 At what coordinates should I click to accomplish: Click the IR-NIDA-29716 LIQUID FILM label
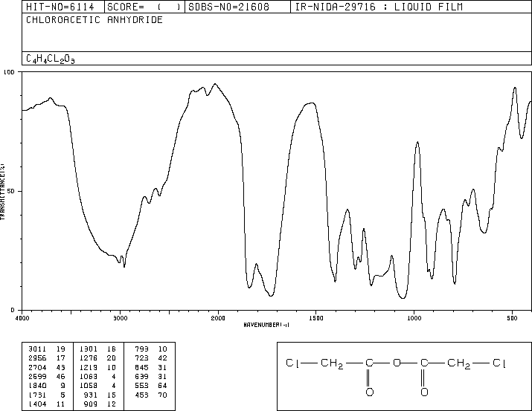(x=379, y=7)
